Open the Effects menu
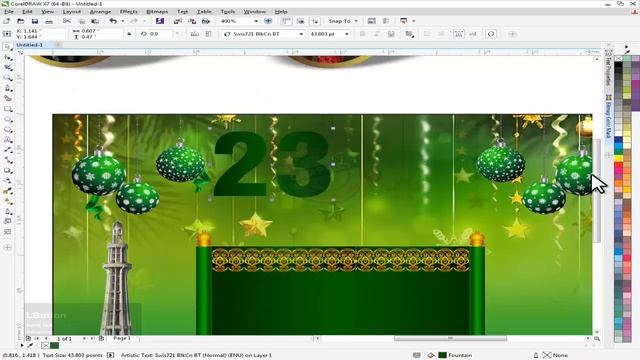This screenshot has width=640, height=360. point(129,11)
